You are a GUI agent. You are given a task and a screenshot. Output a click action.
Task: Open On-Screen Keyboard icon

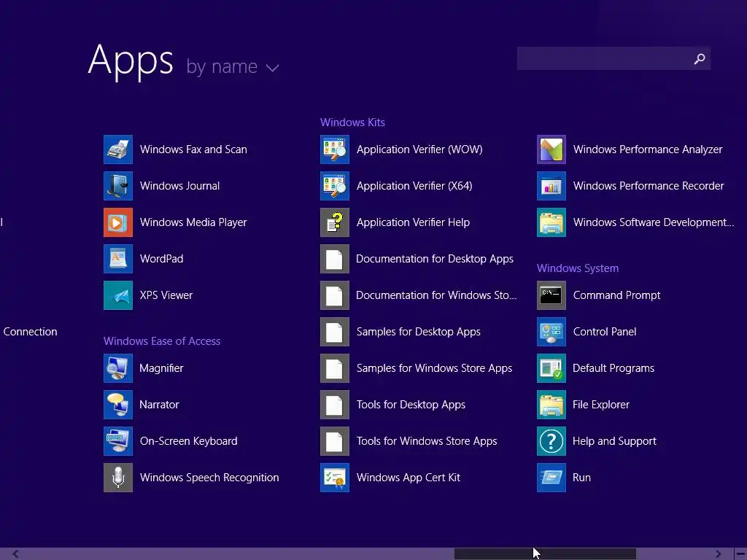[118, 441]
